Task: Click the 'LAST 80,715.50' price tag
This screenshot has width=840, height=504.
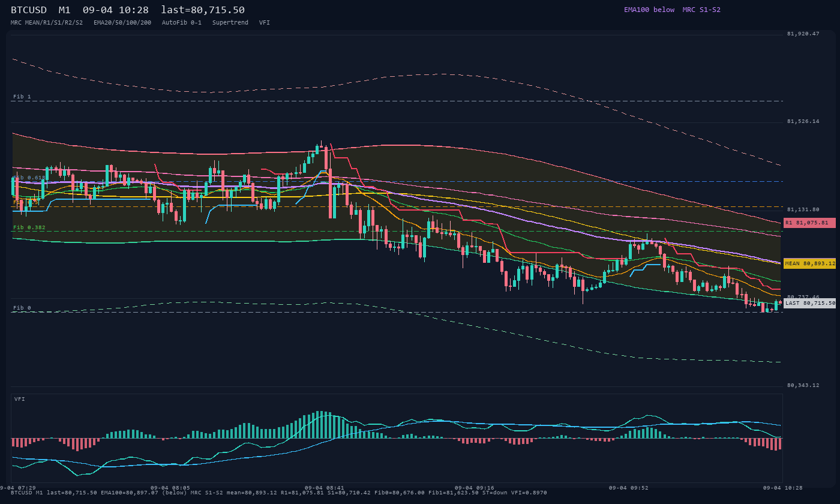Action: coord(809,303)
